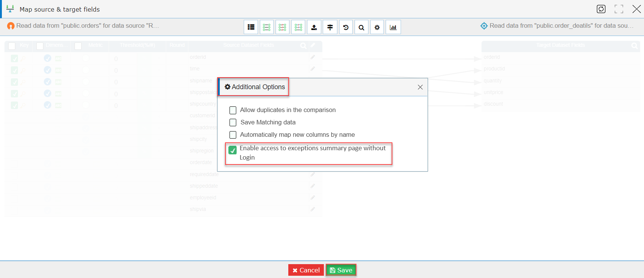Image resolution: width=644 pixels, height=278 pixels.
Task: Click the magnifier search toolbar icon
Action: pyautogui.click(x=361, y=27)
